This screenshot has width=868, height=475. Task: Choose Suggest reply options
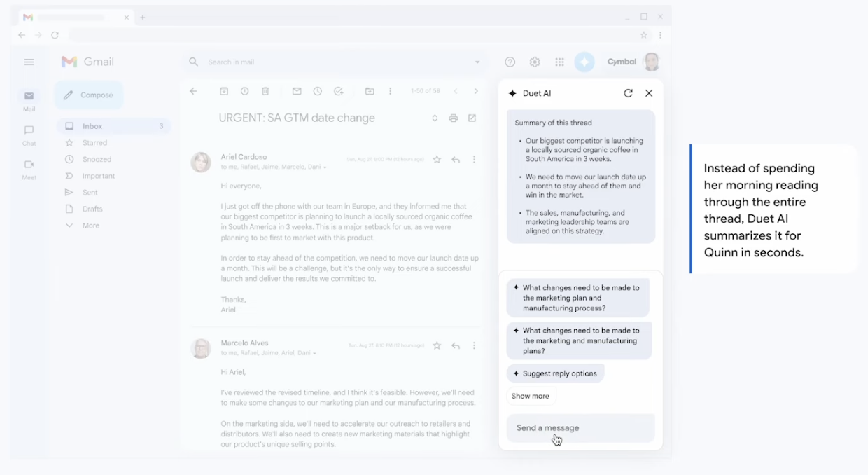point(555,373)
